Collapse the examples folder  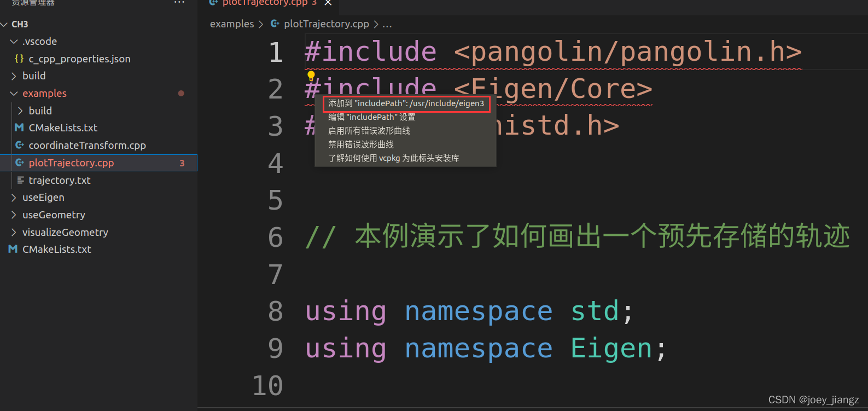(14, 94)
